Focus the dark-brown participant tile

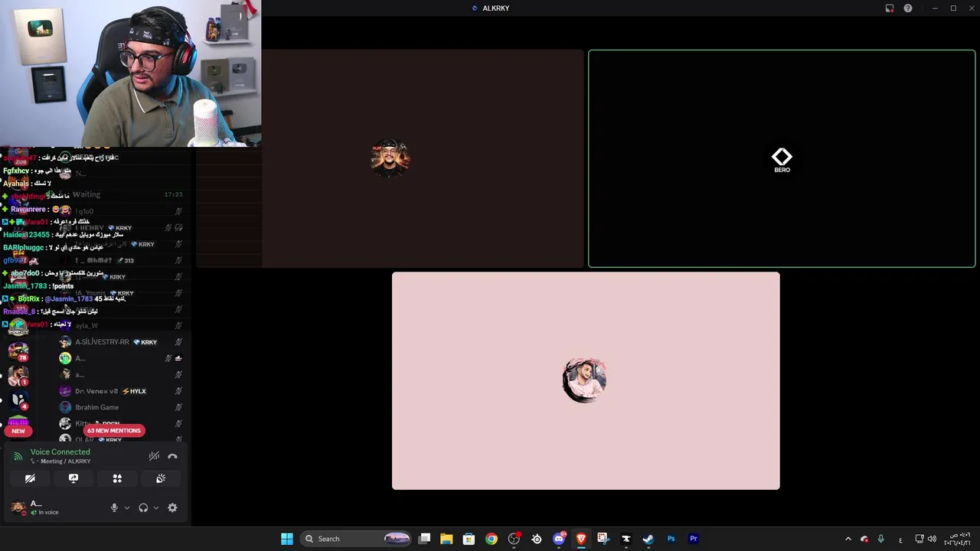(390, 158)
